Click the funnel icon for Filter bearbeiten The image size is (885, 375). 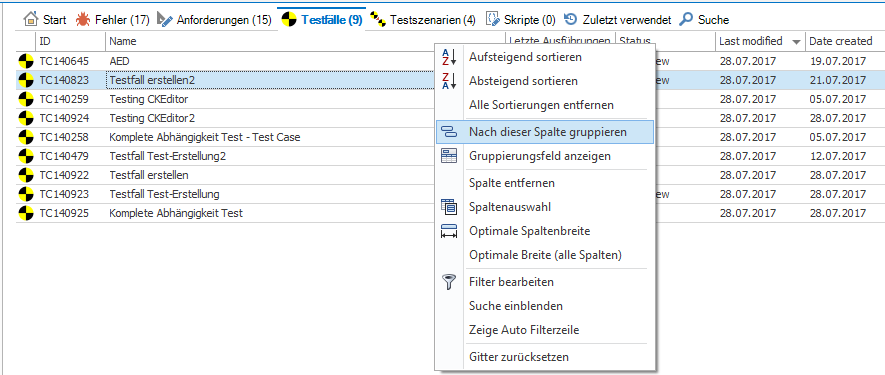pos(449,282)
